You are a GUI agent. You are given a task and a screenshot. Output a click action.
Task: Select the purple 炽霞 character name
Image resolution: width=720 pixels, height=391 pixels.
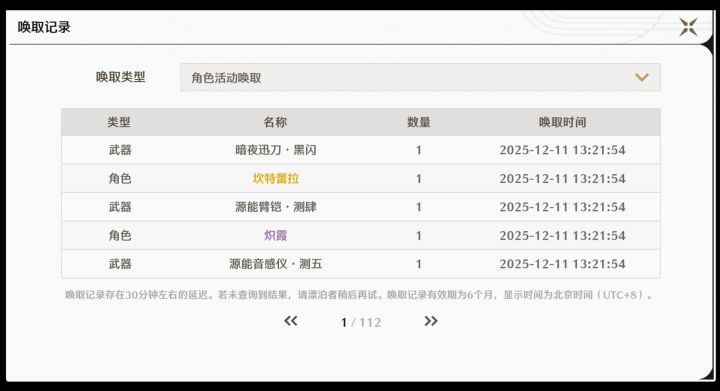click(276, 235)
